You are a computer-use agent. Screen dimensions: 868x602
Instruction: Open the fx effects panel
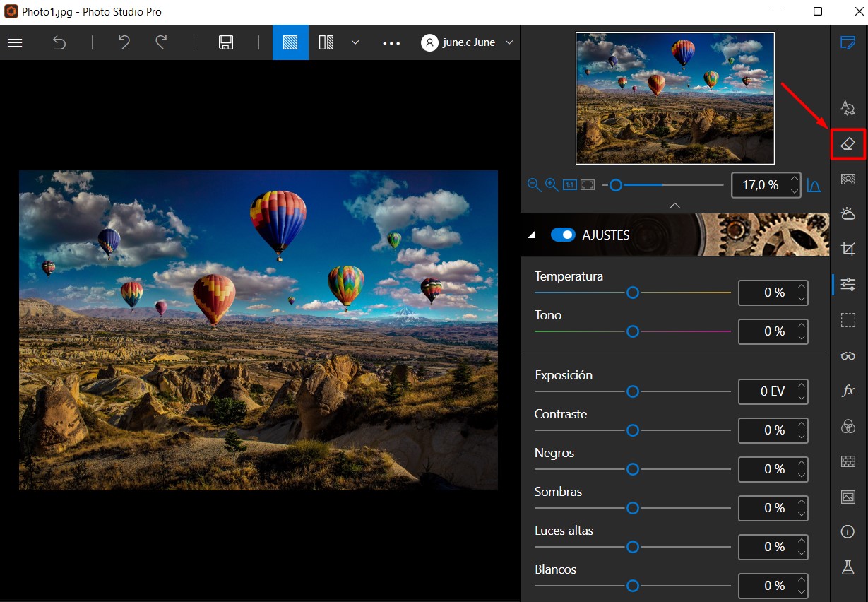(x=848, y=390)
